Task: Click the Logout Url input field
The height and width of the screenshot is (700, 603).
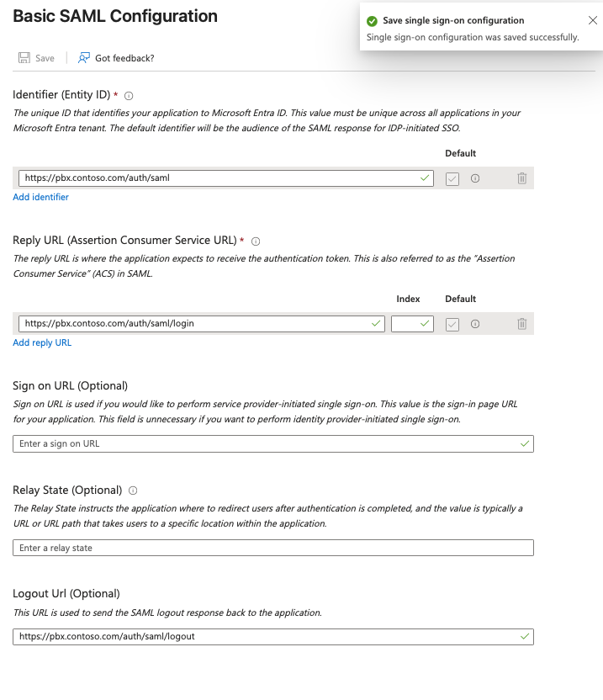Action: (x=265, y=637)
